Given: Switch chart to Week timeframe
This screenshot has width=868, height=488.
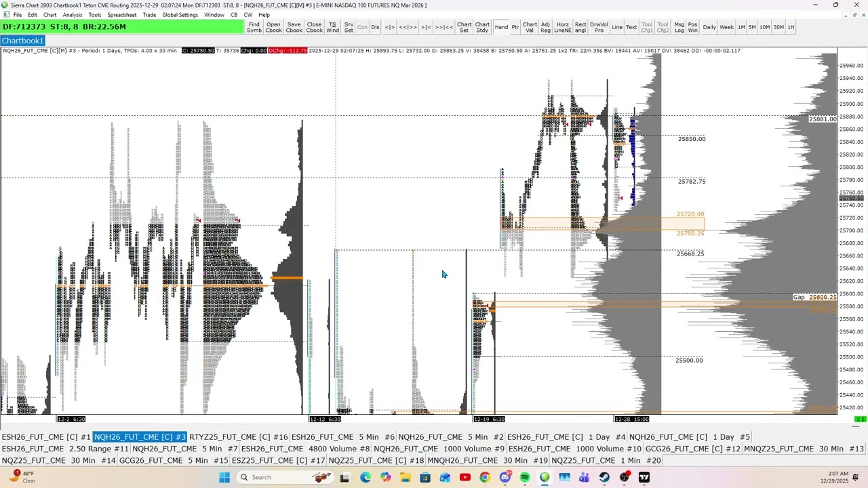Looking at the screenshot, I should pos(726,27).
